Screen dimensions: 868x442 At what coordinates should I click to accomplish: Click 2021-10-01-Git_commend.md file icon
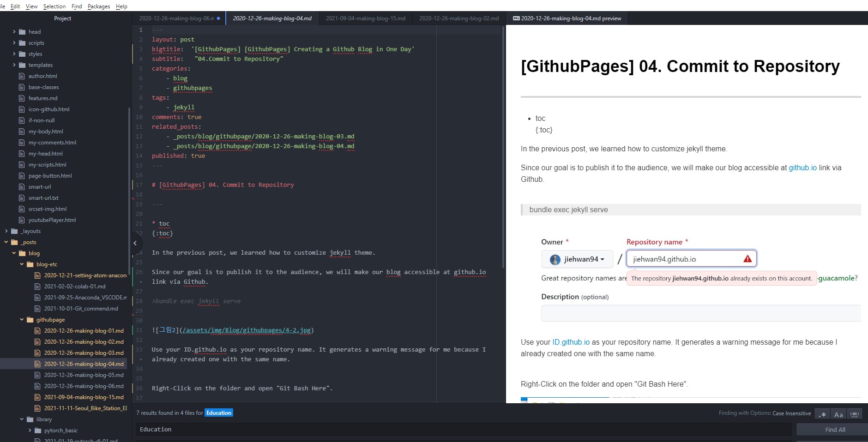(x=37, y=309)
